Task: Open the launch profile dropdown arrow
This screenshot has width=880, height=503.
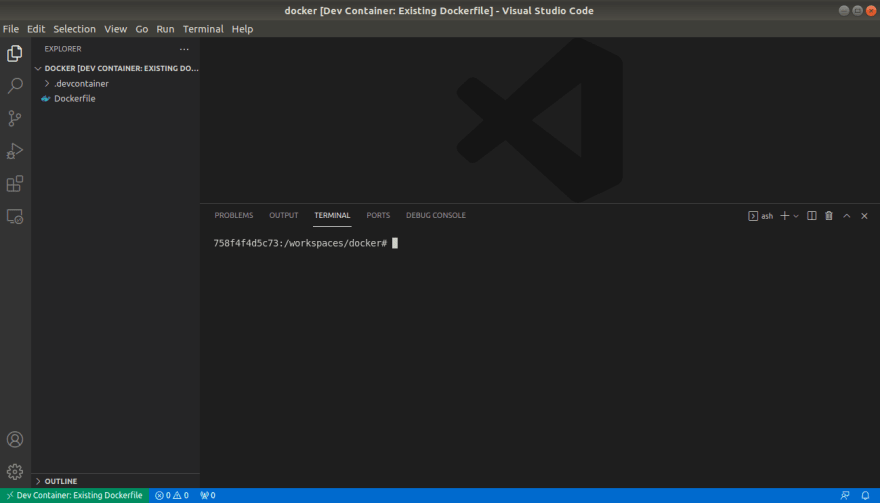Action: click(x=796, y=216)
